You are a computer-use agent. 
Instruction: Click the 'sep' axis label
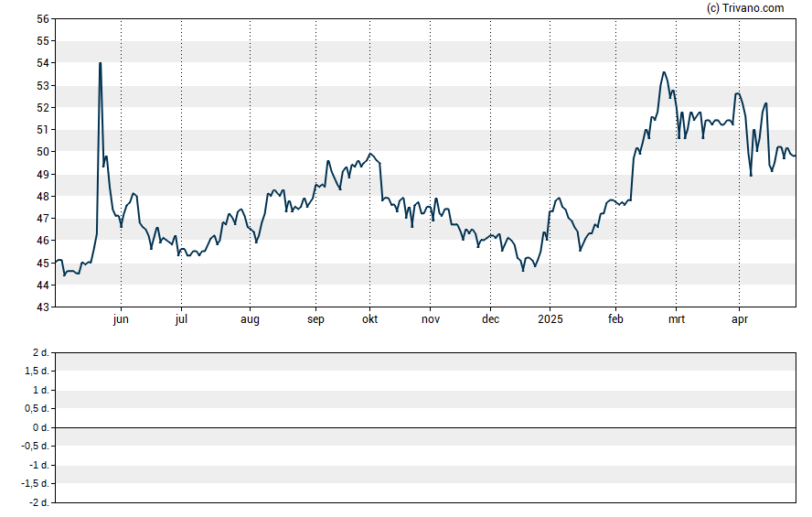point(315,319)
